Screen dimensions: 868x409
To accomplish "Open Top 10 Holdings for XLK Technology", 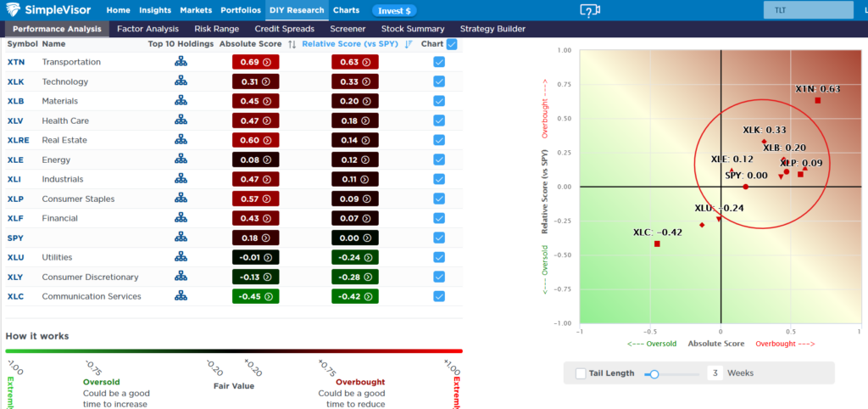I will pyautogui.click(x=181, y=81).
